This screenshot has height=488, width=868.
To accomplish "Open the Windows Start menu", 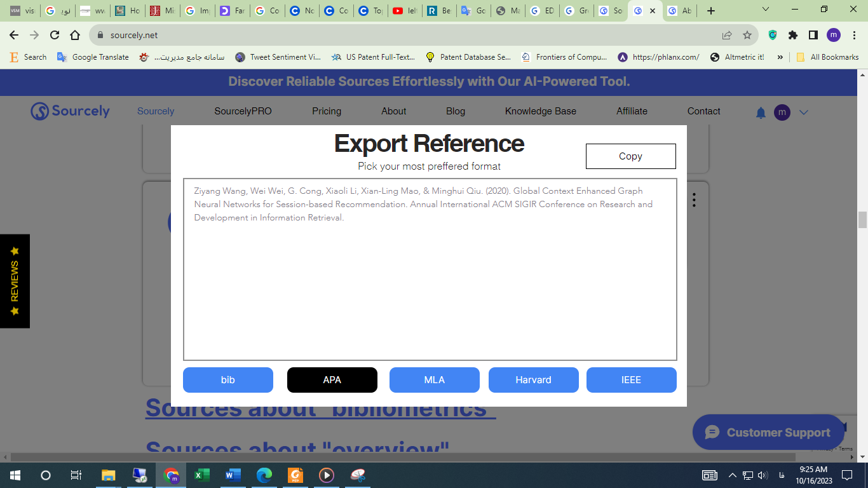I will 15,475.
